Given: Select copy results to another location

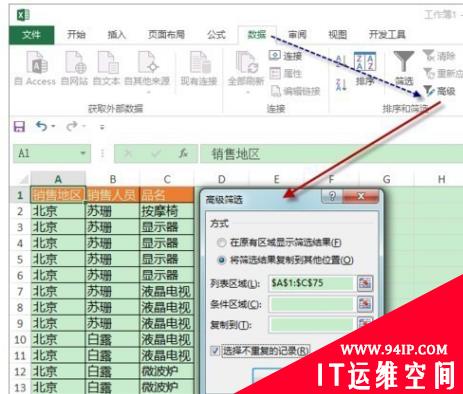Looking at the screenshot, I should tap(221, 260).
